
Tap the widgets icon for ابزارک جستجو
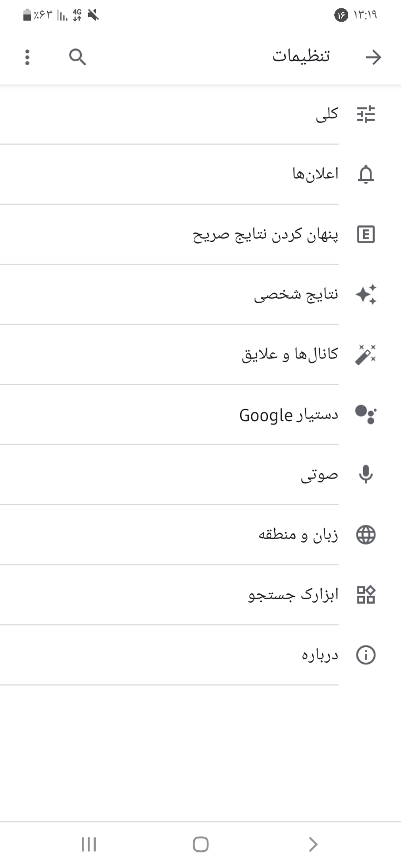(366, 595)
